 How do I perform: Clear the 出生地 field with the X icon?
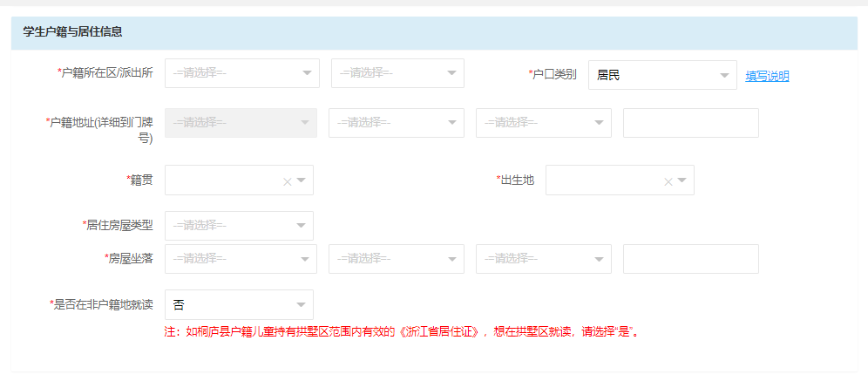point(668,181)
